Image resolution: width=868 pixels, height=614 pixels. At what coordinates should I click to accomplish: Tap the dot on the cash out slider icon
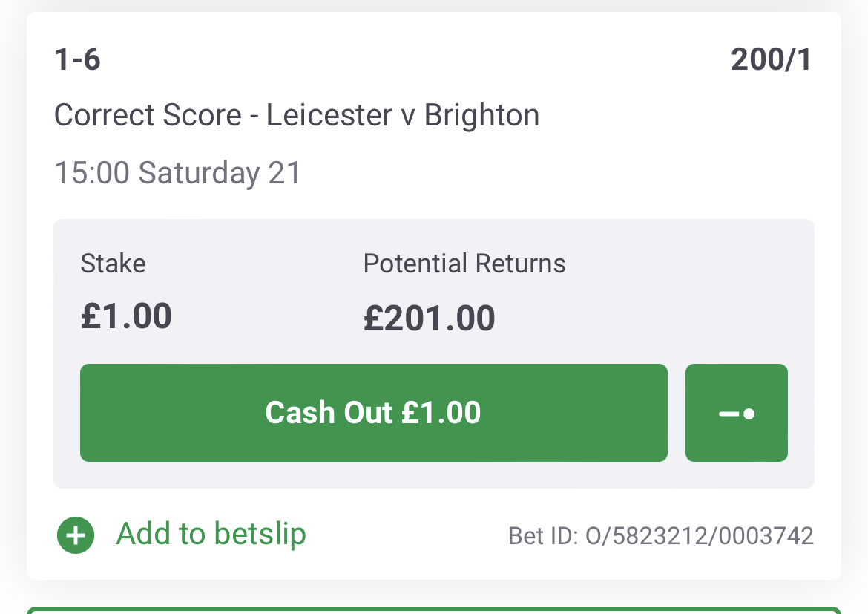click(749, 414)
